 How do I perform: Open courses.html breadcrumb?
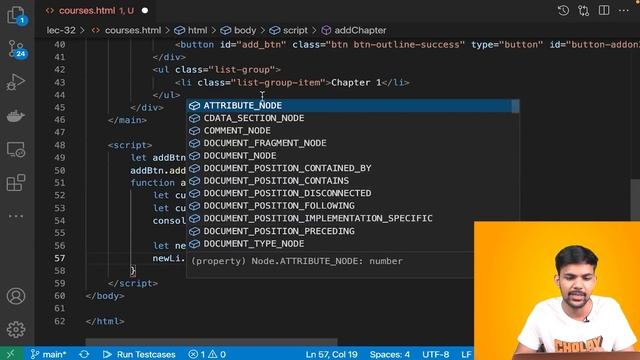click(127, 30)
